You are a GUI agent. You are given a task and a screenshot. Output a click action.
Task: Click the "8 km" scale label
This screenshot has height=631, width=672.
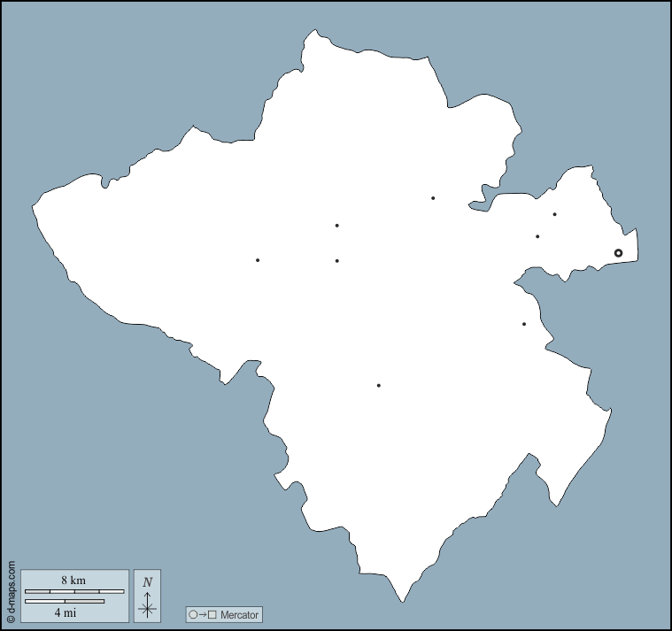click(73, 581)
